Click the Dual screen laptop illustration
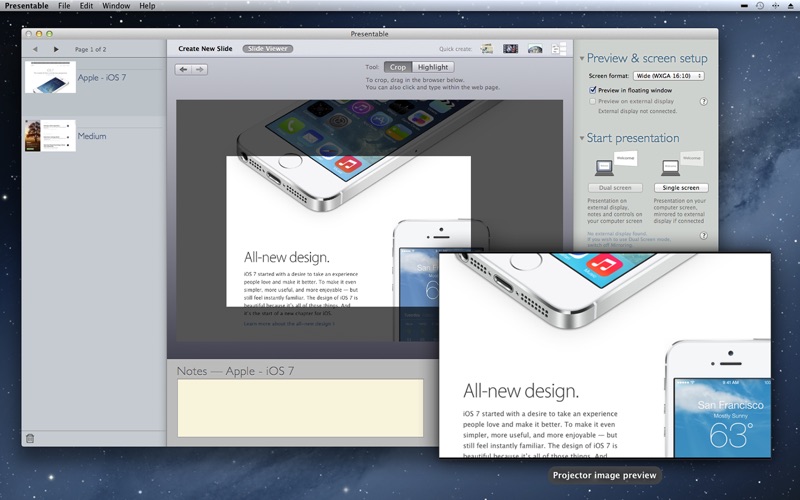This screenshot has height=500, width=800. 615,164
